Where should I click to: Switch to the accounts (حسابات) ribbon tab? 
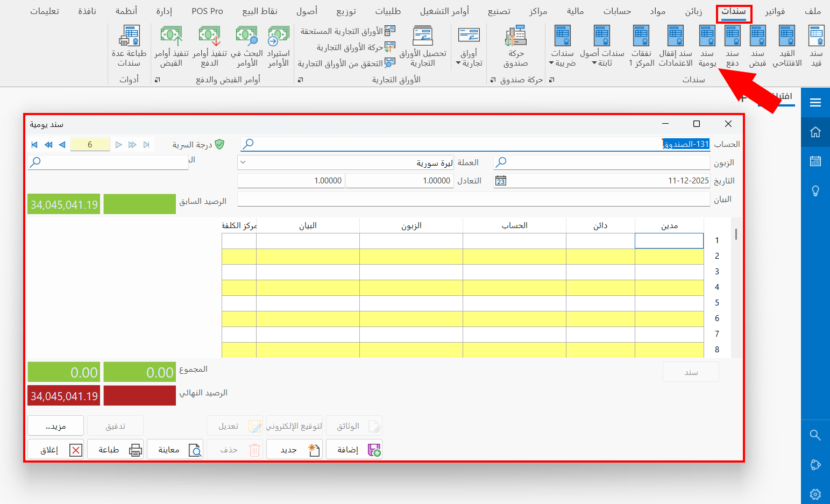click(x=617, y=11)
